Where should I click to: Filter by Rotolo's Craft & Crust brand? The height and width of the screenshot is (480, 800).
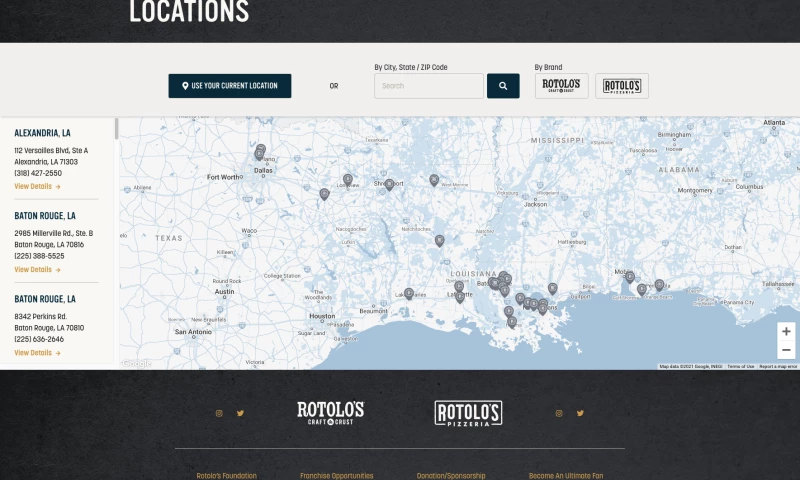click(561, 86)
